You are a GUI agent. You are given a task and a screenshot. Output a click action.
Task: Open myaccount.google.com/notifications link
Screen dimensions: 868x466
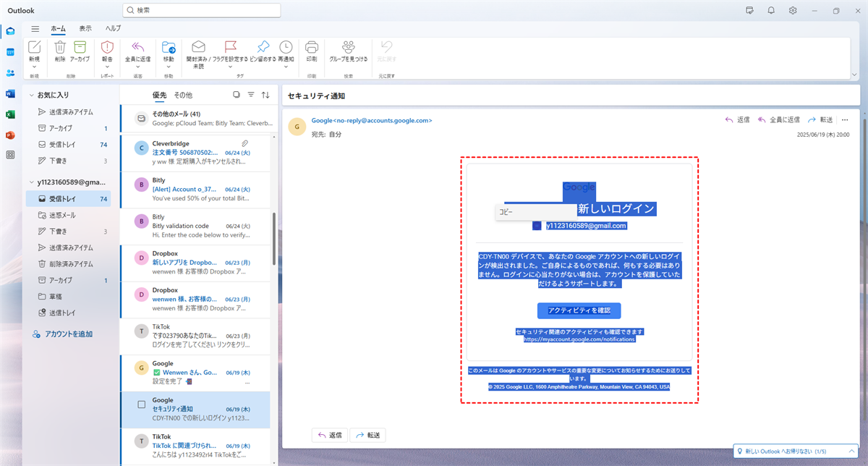[x=579, y=339]
